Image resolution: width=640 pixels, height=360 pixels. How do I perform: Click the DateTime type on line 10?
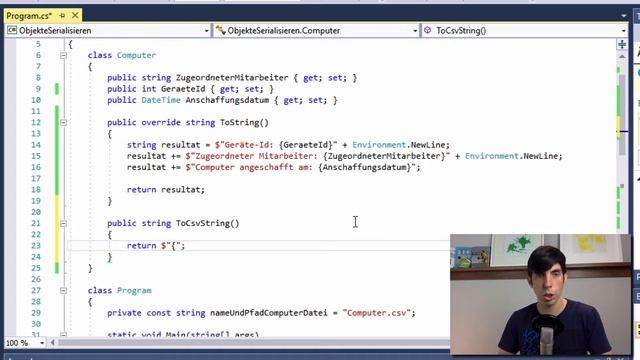[x=161, y=100]
